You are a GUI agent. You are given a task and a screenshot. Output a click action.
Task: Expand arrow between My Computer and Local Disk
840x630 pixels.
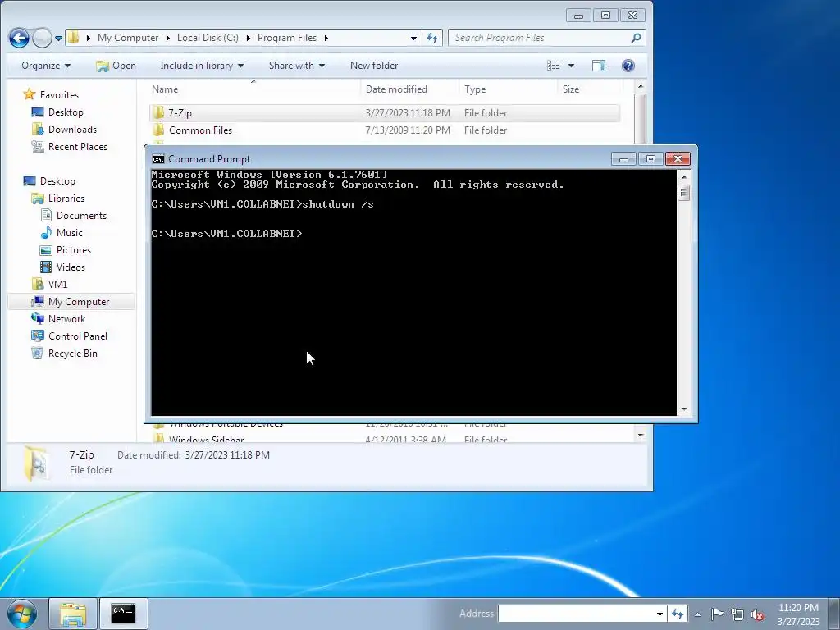coord(167,38)
